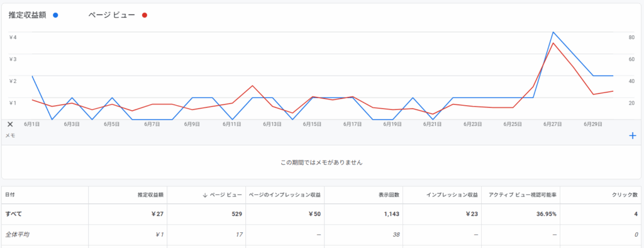Screen dimensions: 644x248
Task: Click the sort arrow beside ページ ビュー
Action: point(205,195)
